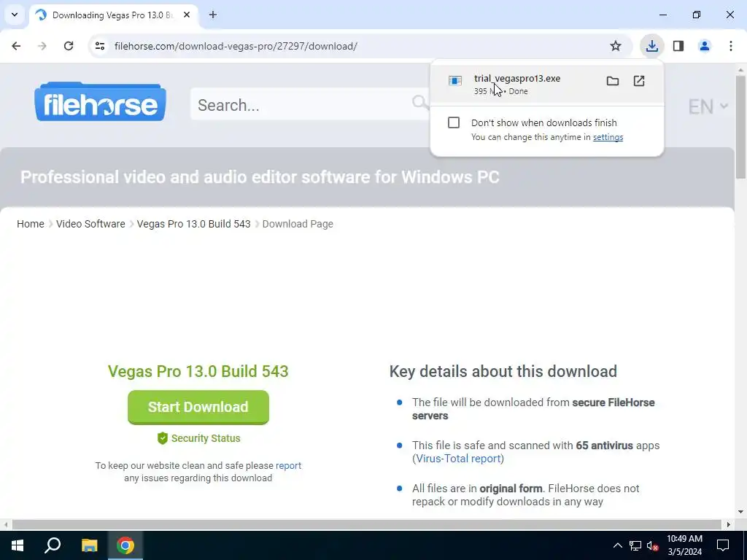Viewport: 747px width, 560px height.
Task: Click the Home breadcrumb
Action: (31, 224)
